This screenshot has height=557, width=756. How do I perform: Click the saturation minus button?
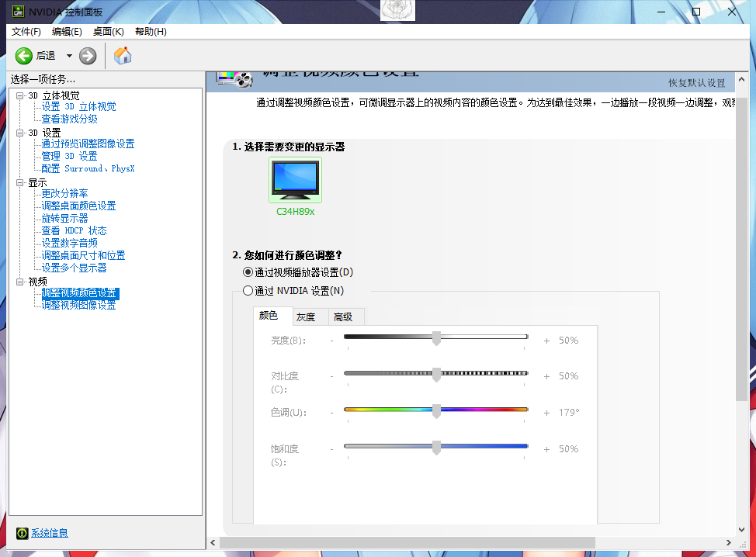click(331, 449)
